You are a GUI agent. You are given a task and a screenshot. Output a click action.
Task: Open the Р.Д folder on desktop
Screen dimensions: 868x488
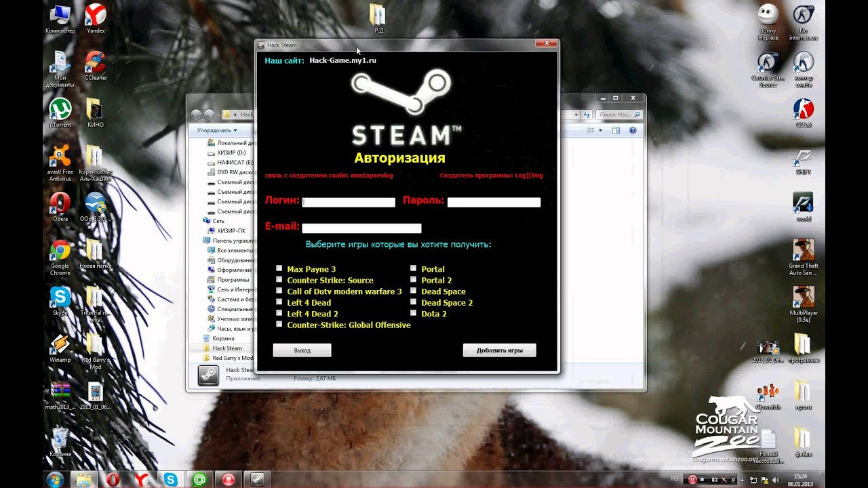point(378,19)
